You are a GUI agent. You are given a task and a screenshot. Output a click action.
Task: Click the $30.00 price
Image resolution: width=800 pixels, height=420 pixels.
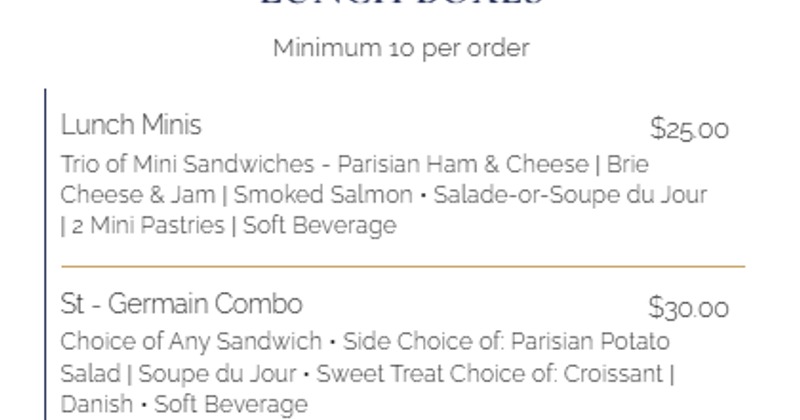[688, 308]
